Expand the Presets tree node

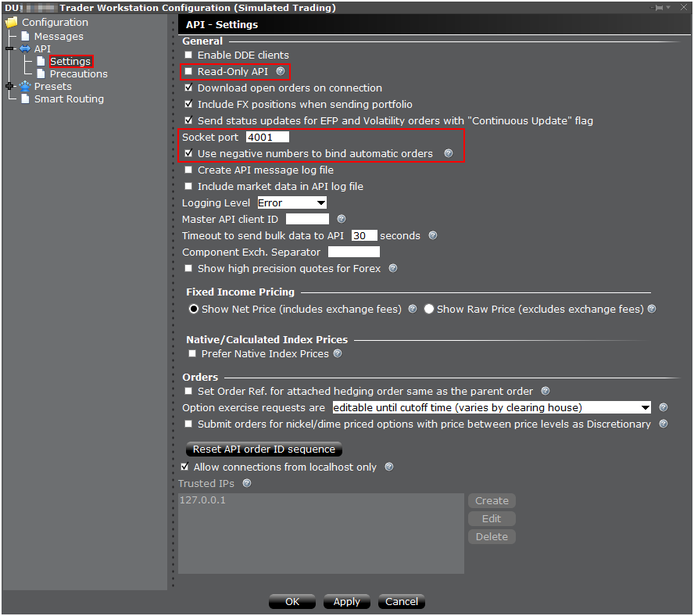click(9, 87)
